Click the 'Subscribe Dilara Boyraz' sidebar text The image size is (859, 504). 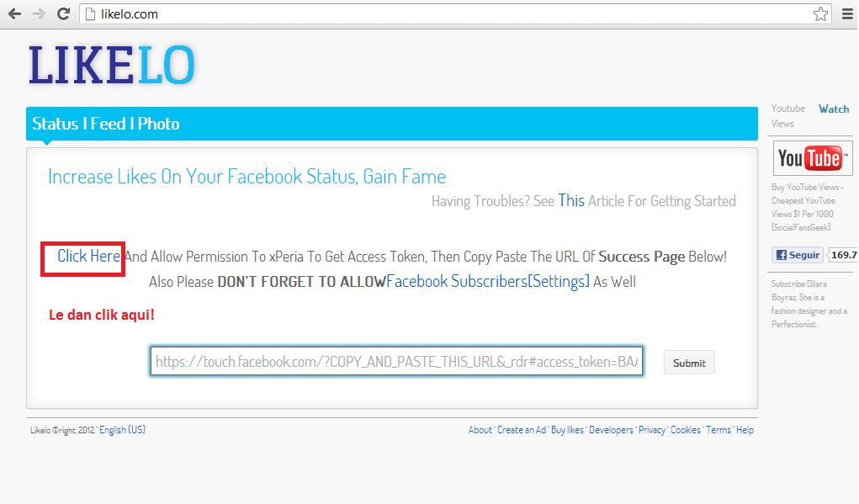click(x=809, y=304)
